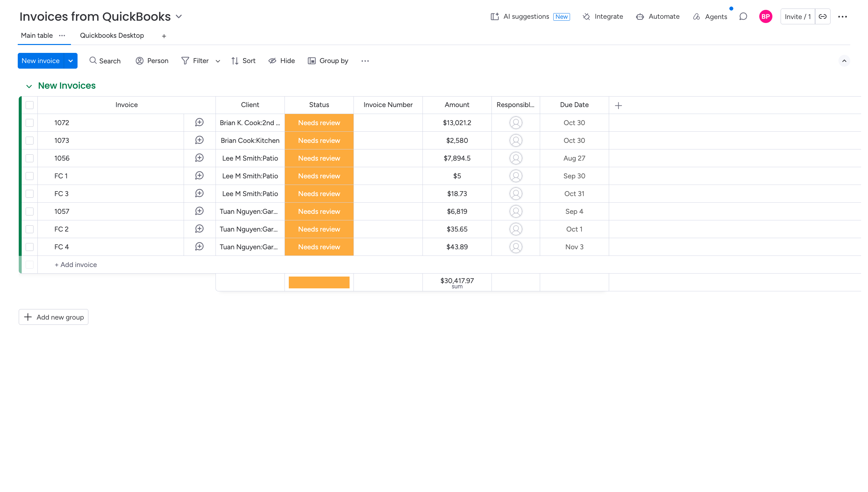Image resolution: width=868 pixels, height=492 pixels.
Task: Expand the New invoice dropdown arrow
Action: [71, 61]
